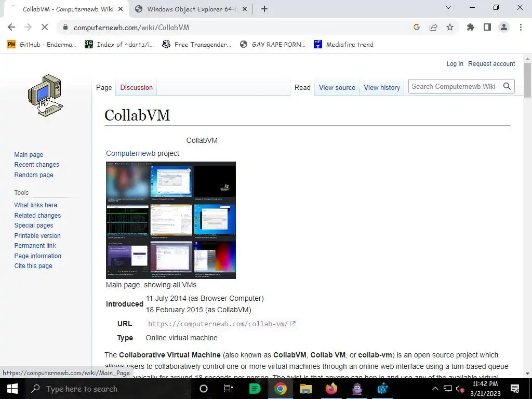Click Related changes link

coord(37,216)
